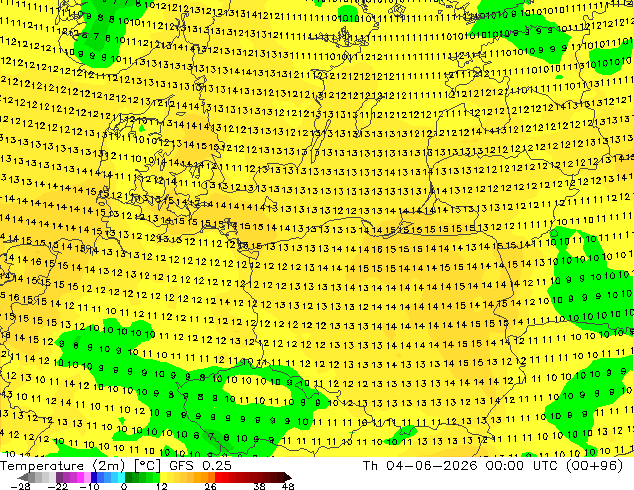
Task: Click the "12" label under the color legend
Action: point(162,487)
